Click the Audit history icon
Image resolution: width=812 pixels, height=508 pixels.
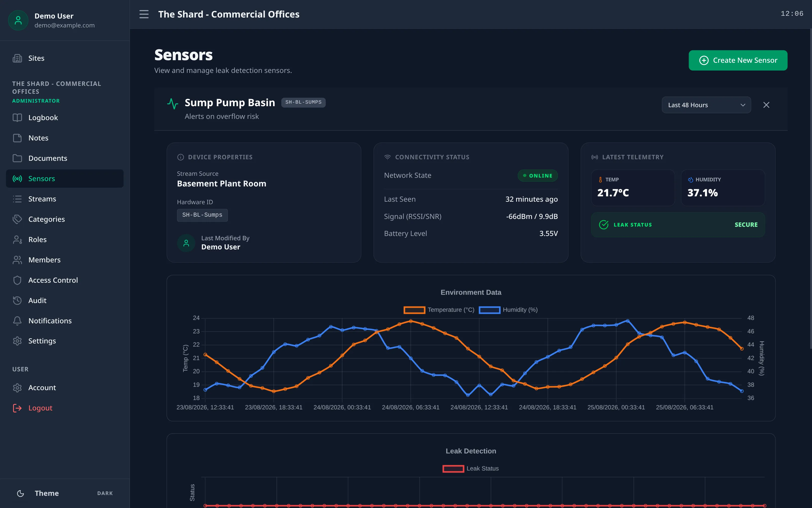coord(17,301)
